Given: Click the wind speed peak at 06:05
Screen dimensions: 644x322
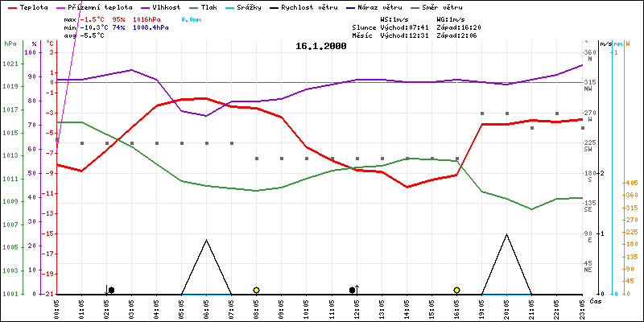Looking at the screenshot, I should (x=206, y=240).
